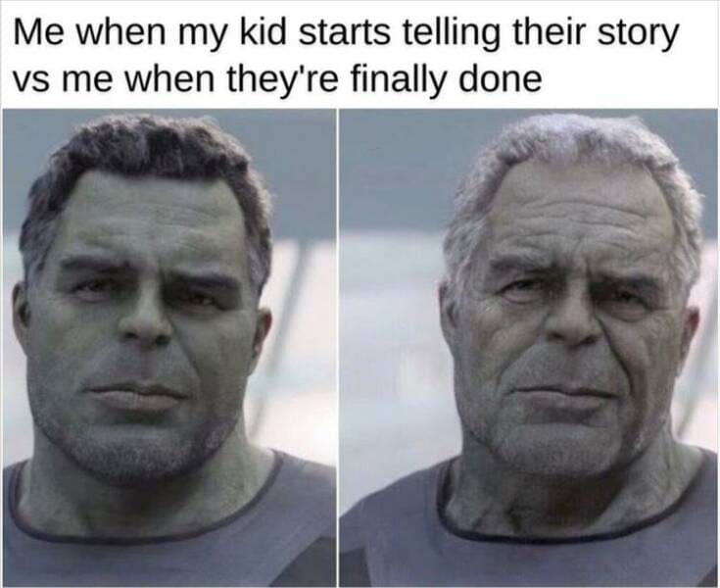720x588 pixels.
Task: Click the mouth of the left panel face
Action: 135,396
